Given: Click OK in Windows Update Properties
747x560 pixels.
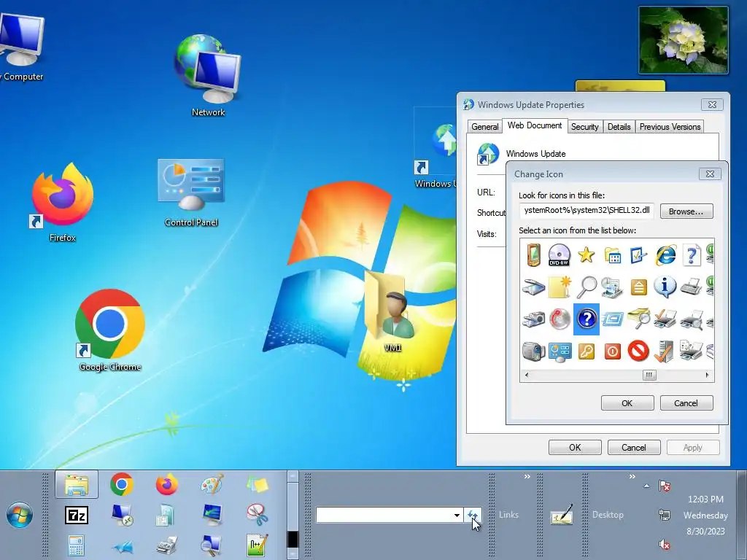Looking at the screenshot, I should point(575,447).
